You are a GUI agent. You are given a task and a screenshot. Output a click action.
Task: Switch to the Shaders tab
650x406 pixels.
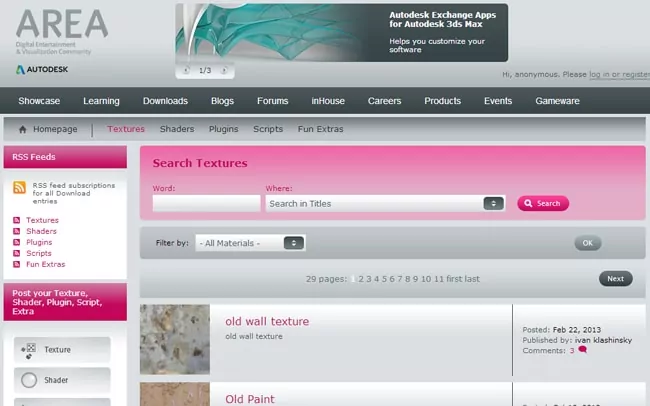point(177,129)
